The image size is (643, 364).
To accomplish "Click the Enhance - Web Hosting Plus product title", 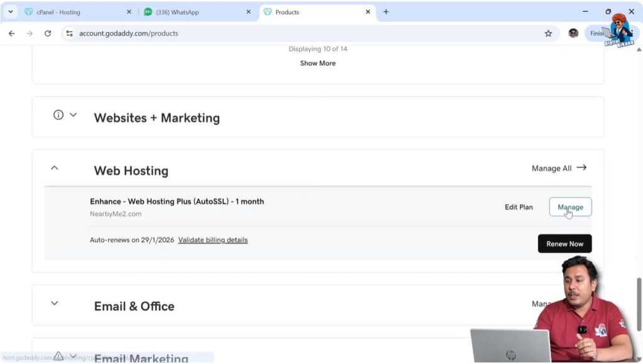I will point(176,201).
